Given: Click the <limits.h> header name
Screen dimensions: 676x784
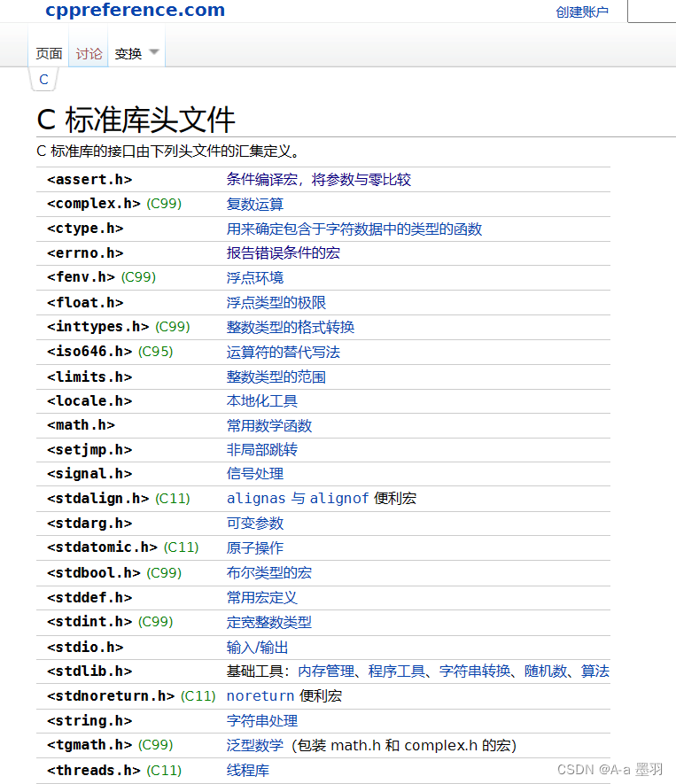Looking at the screenshot, I should [x=89, y=376].
